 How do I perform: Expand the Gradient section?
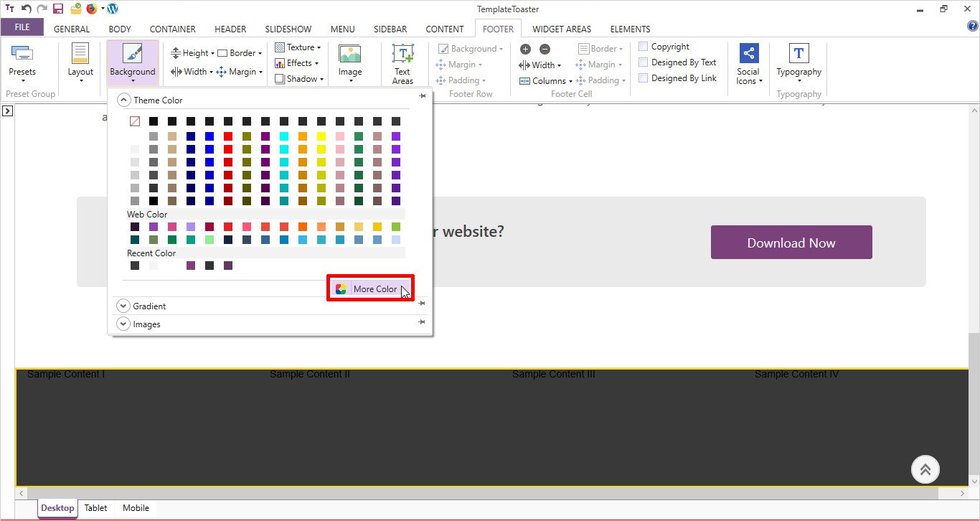123,306
